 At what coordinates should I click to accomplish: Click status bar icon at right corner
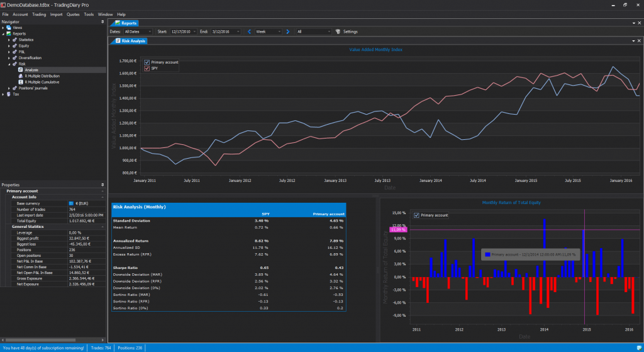click(639, 348)
